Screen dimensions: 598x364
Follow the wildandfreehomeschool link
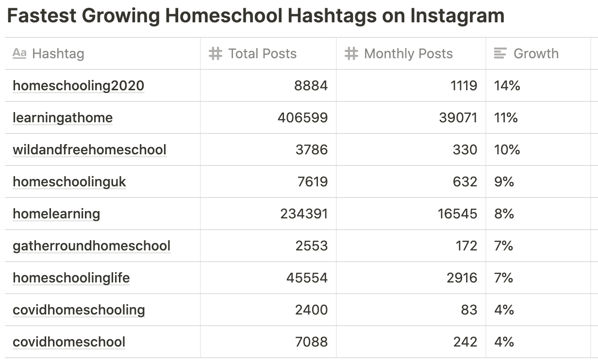90,149
